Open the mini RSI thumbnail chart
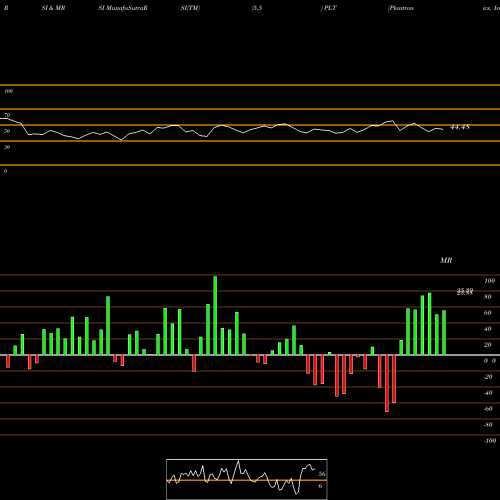500x500 pixels. (247, 479)
